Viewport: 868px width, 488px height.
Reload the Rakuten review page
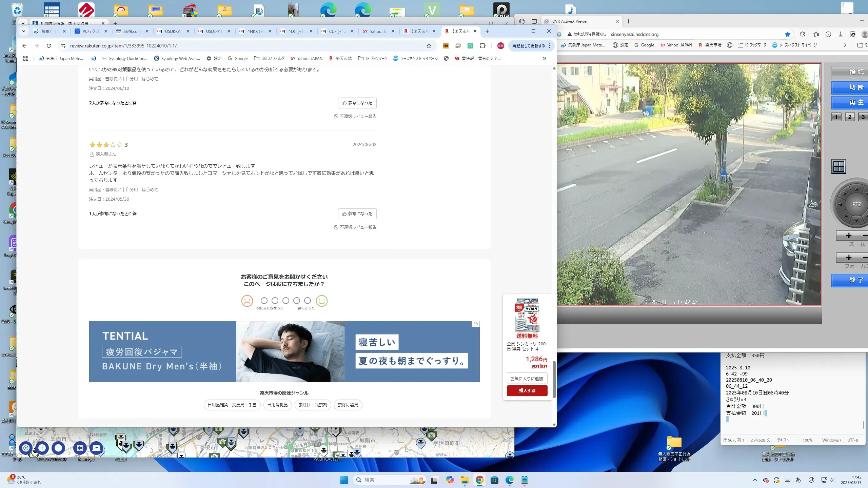pos(49,46)
